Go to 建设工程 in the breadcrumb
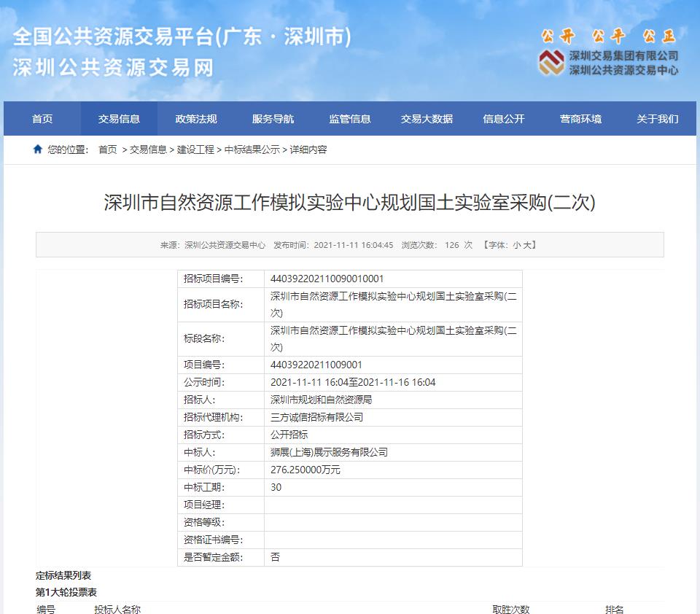Viewport: 700px width, 614px height. coord(195,149)
